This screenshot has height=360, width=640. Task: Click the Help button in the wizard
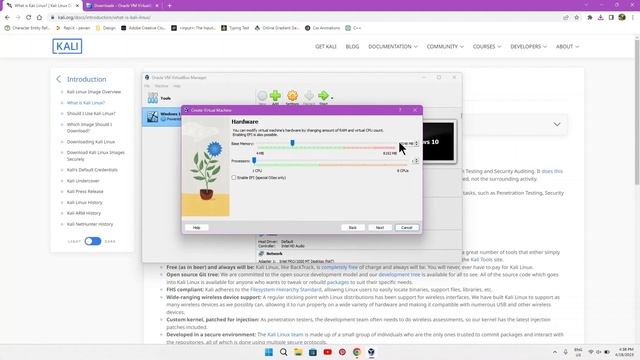(196, 227)
